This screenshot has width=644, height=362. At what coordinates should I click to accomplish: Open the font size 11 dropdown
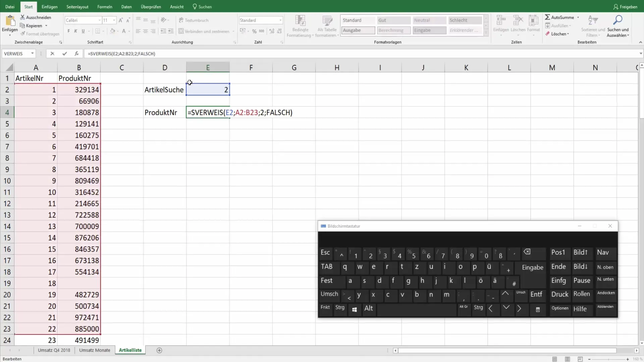(114, 20)
